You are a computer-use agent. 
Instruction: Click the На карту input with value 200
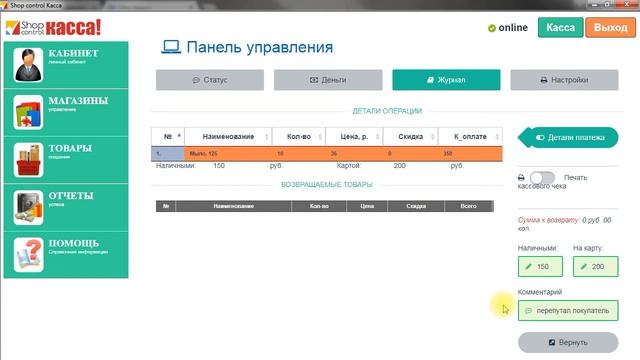(596, 267)
